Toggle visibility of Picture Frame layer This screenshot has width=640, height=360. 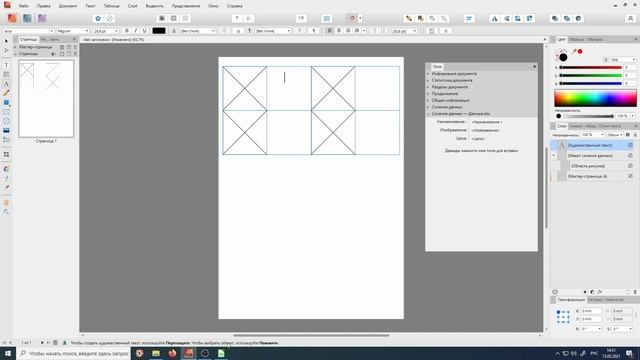(x=630, y=166)
